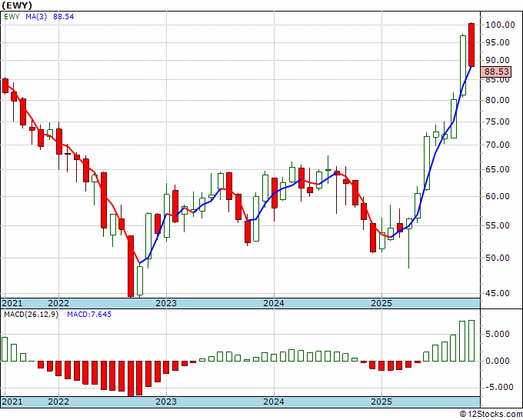Screen dimensions: 523x420
Task: Click 2021 on the MACD timeline
Action: (x=12, y=402)
